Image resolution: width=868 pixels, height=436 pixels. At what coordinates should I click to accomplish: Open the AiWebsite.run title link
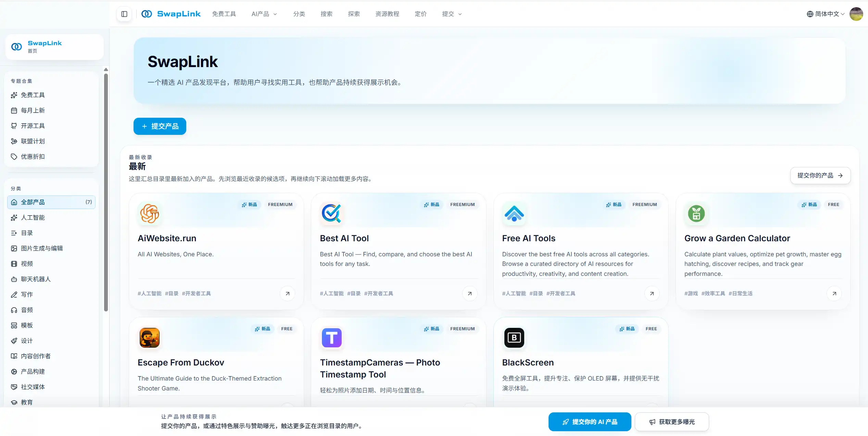click(x=167, y=239)
